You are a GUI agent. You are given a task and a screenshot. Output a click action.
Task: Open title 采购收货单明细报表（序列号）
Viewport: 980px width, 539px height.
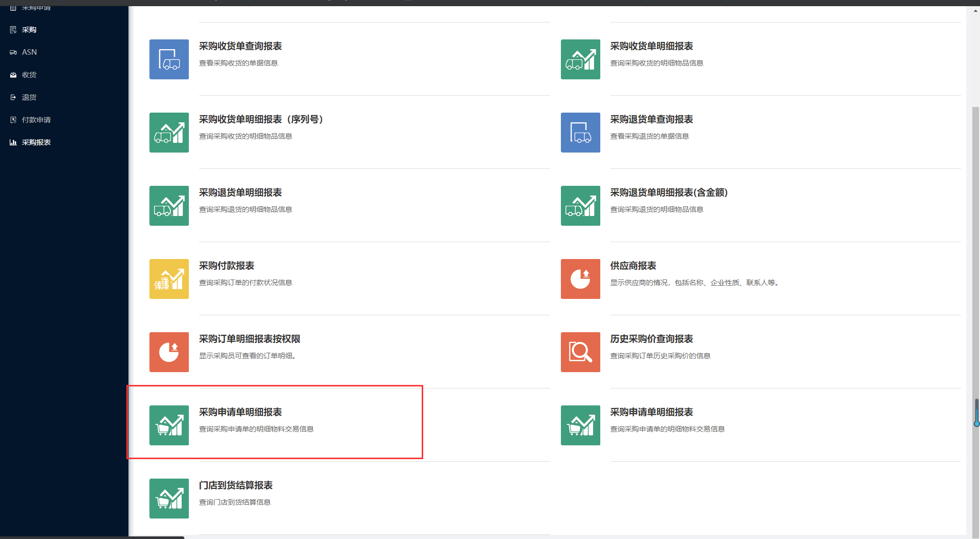pyautogui.click(x=262, y=119)
